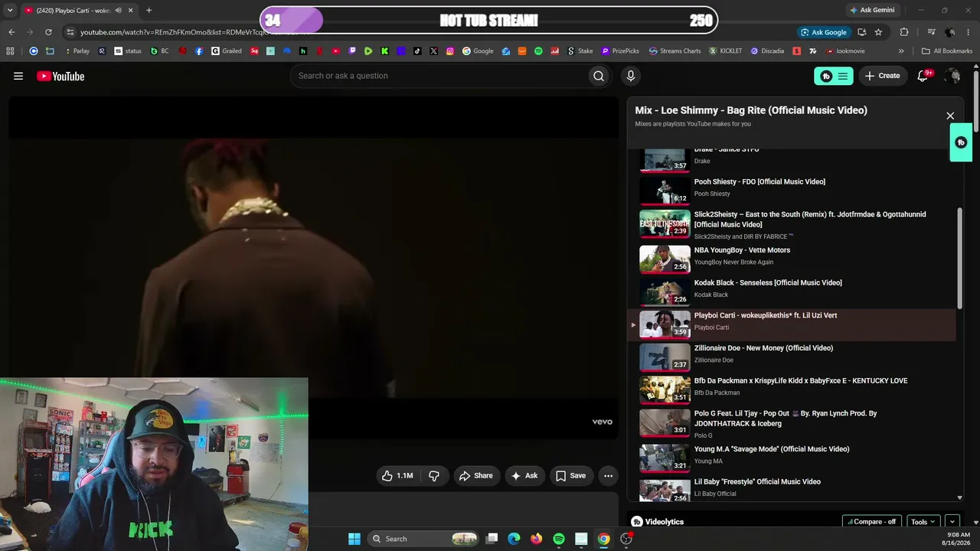The image size is (980, 551).
Task: Start voice search with the microphone
Action: click(631, 76)
